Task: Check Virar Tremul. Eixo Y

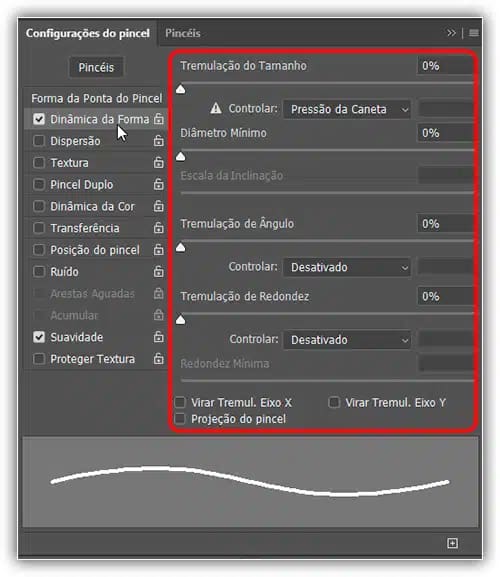Action: coord(334,402)
